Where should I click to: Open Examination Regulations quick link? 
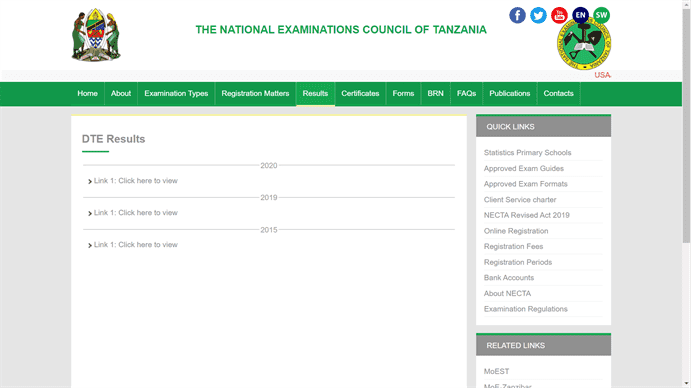526,309
